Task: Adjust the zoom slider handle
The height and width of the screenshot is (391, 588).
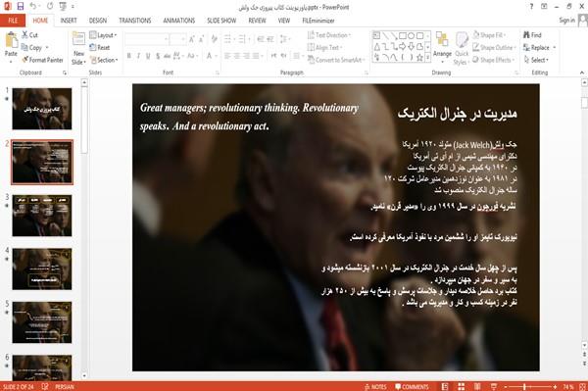Action: point(524,387)
